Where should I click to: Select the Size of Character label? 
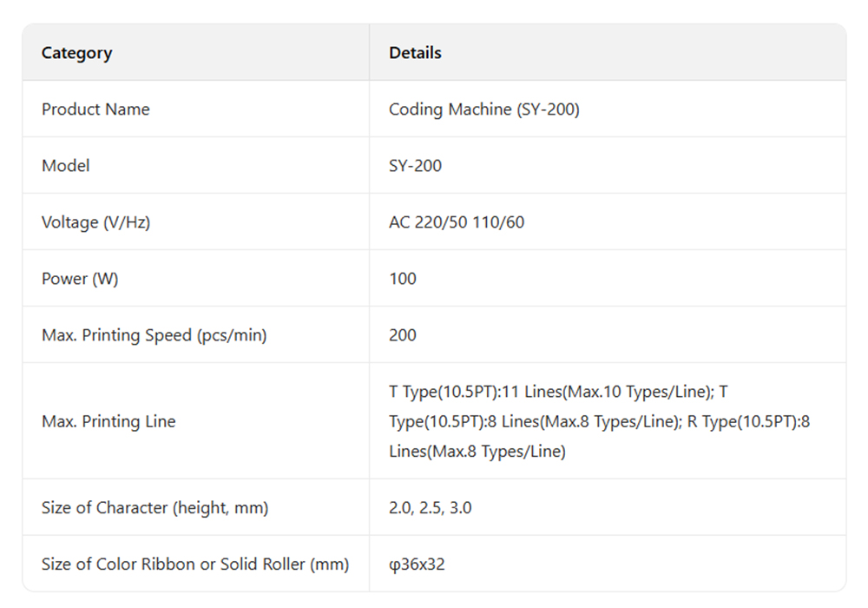[x=155, y=508]
